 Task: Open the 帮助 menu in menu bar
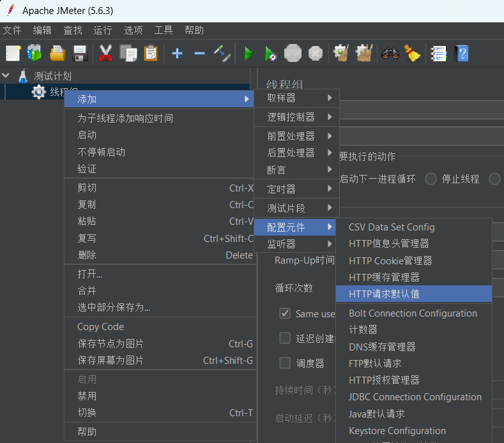click(x=194, y=30)
